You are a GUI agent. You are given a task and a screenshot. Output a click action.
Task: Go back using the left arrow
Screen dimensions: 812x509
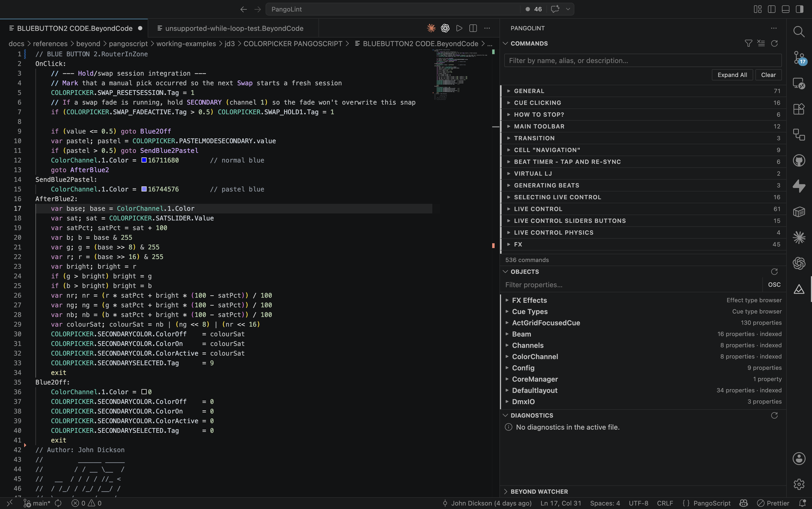tap(244, 9)
